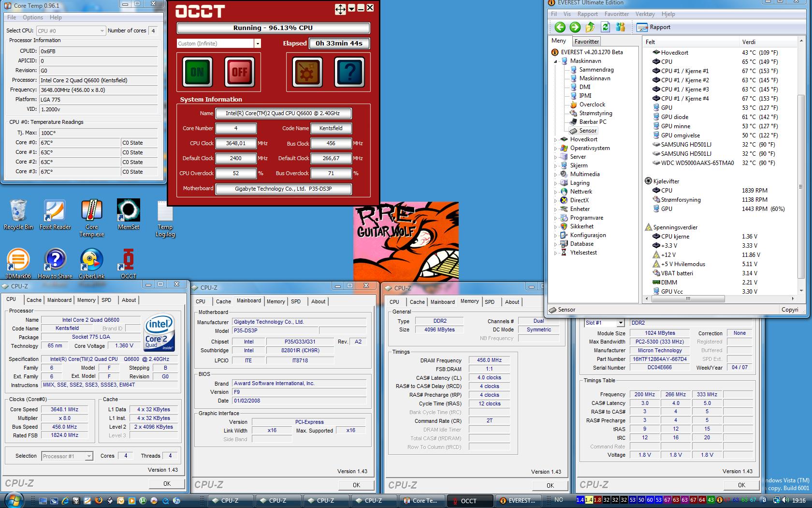Click the green back arrow in EVEREST toolbar
This screenshot has width=812, height=508.
[x=560, y=27]
